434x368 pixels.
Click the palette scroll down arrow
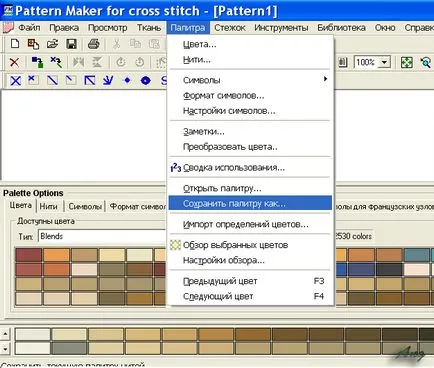(5, 349)
